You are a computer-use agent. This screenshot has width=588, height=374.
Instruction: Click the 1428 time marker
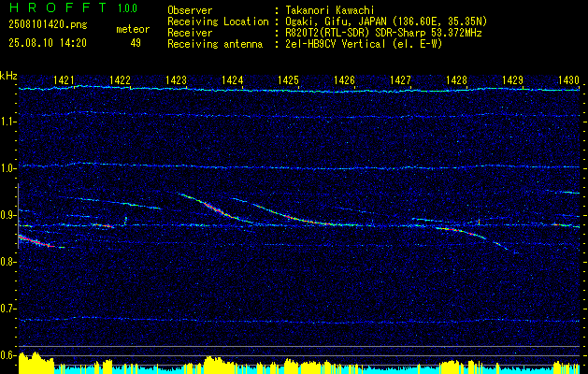(457, 79)
